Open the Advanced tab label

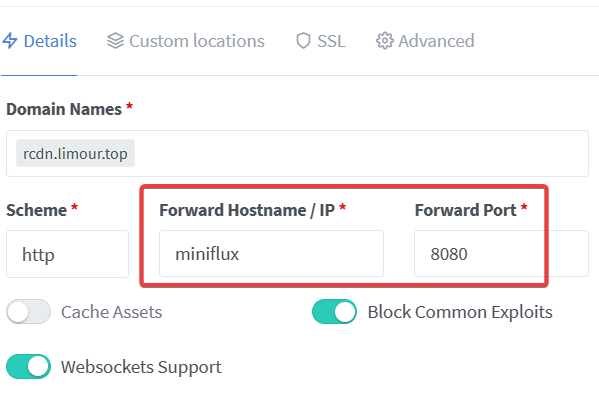(436, 41)
